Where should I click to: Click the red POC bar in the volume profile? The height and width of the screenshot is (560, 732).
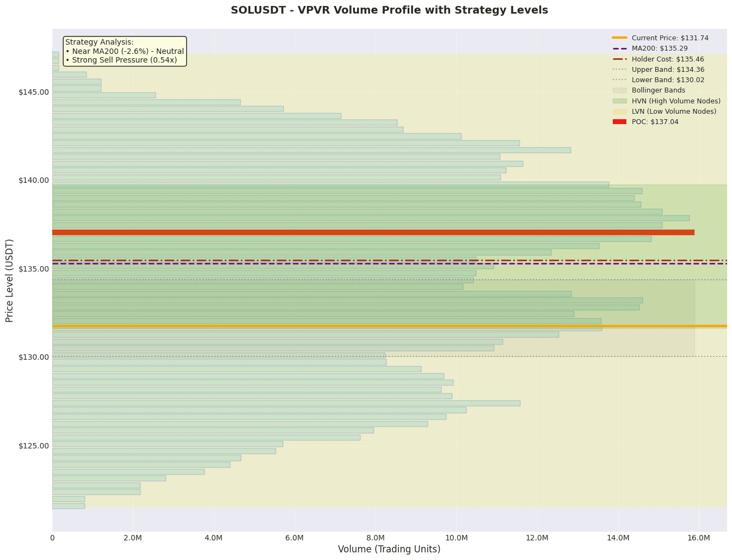click(x=373, y=232)
